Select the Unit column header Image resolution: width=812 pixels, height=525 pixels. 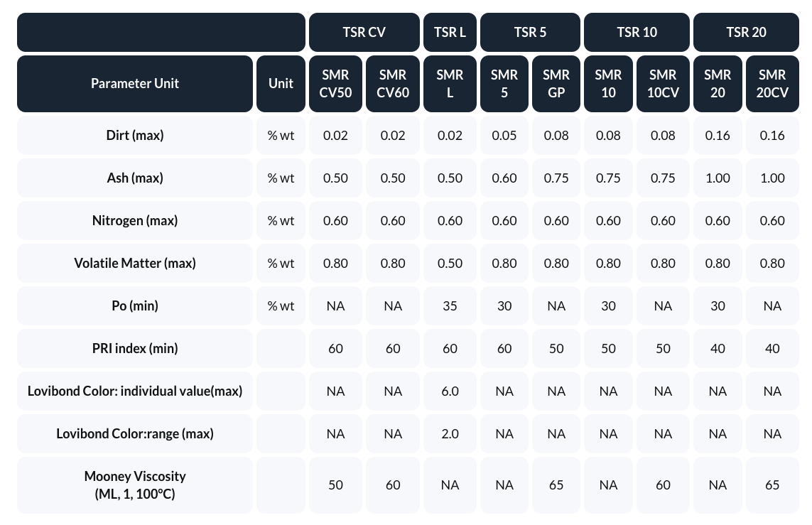[281, 83]
